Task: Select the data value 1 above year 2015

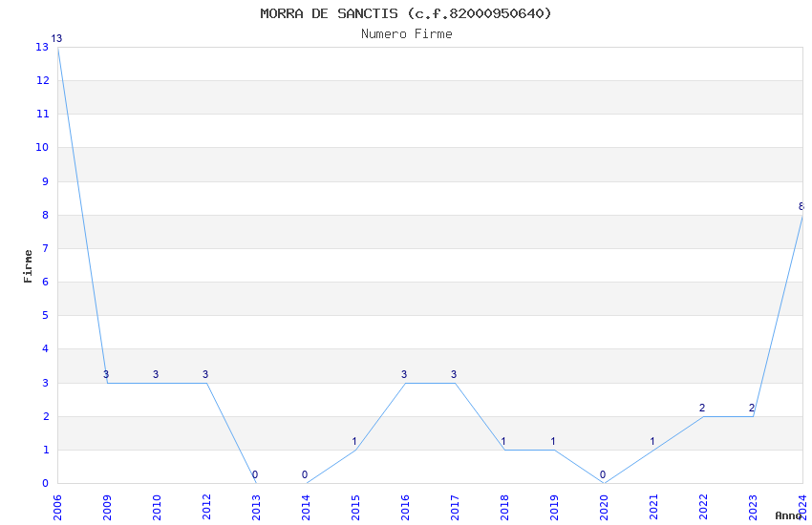Action: 354,442
